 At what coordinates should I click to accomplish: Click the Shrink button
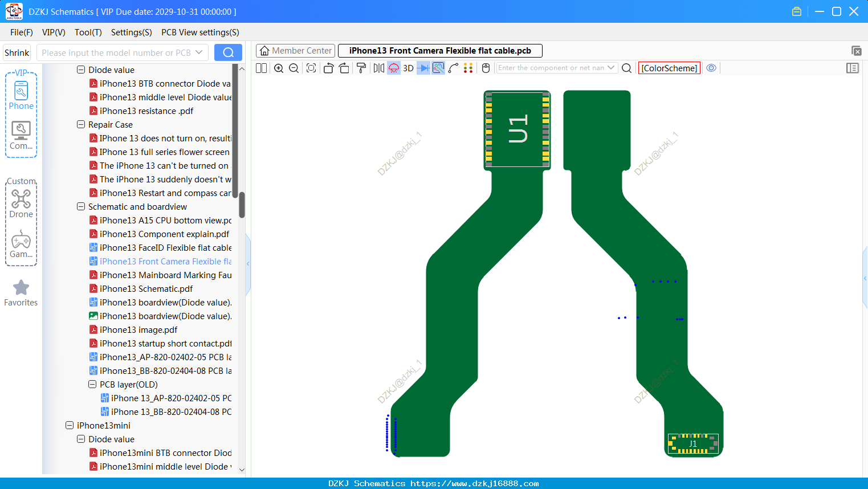(17, 52)
